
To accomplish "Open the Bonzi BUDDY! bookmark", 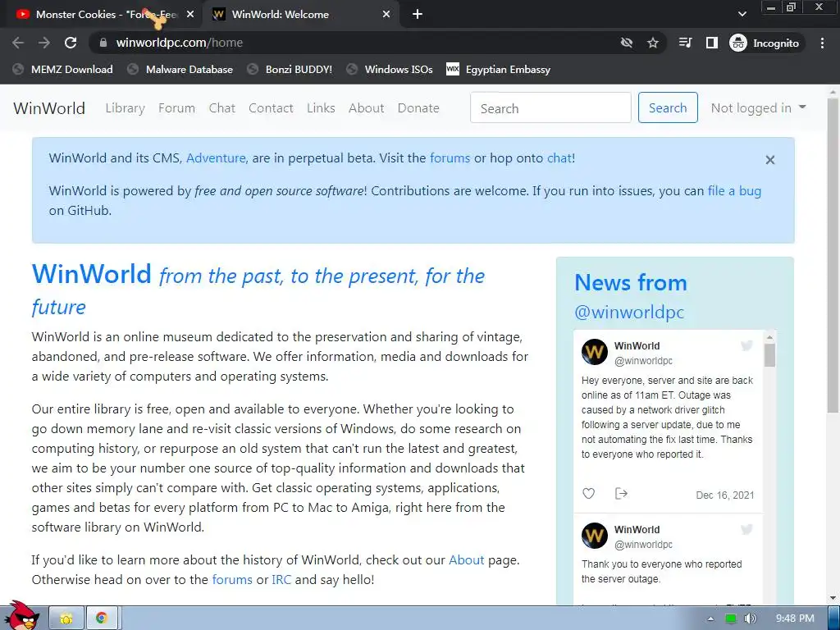I will [x=290, y=69].
